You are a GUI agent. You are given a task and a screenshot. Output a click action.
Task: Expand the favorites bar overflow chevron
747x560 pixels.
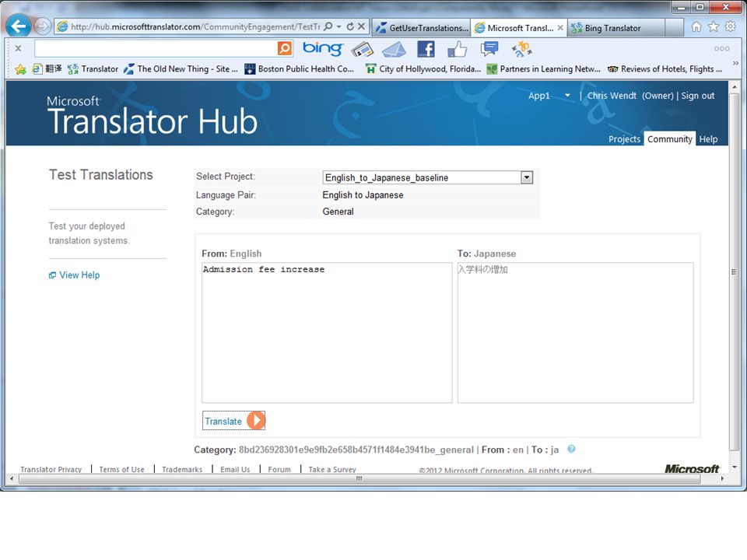click(x=735, y=63)
